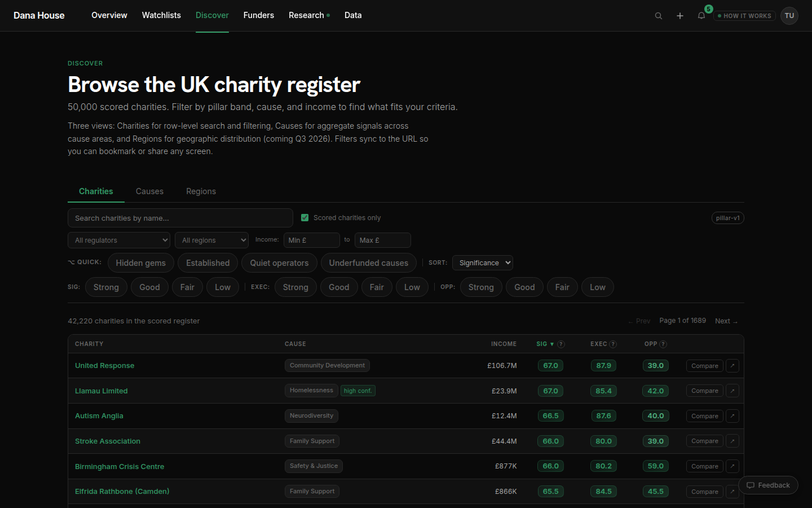The height and width of the screenshot is (508, 812).
Task: Click the plus add icon
Action: pos(680,16)
